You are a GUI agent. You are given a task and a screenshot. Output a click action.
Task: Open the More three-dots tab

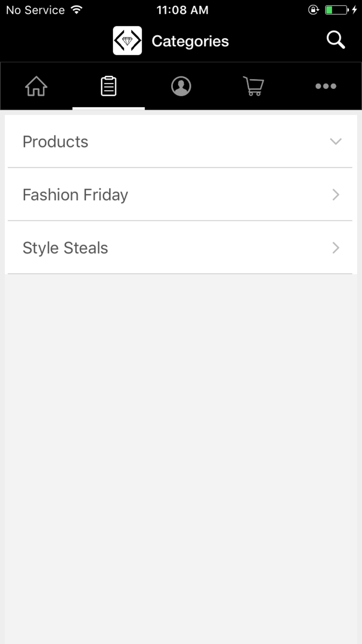click(x=326, y=86)
